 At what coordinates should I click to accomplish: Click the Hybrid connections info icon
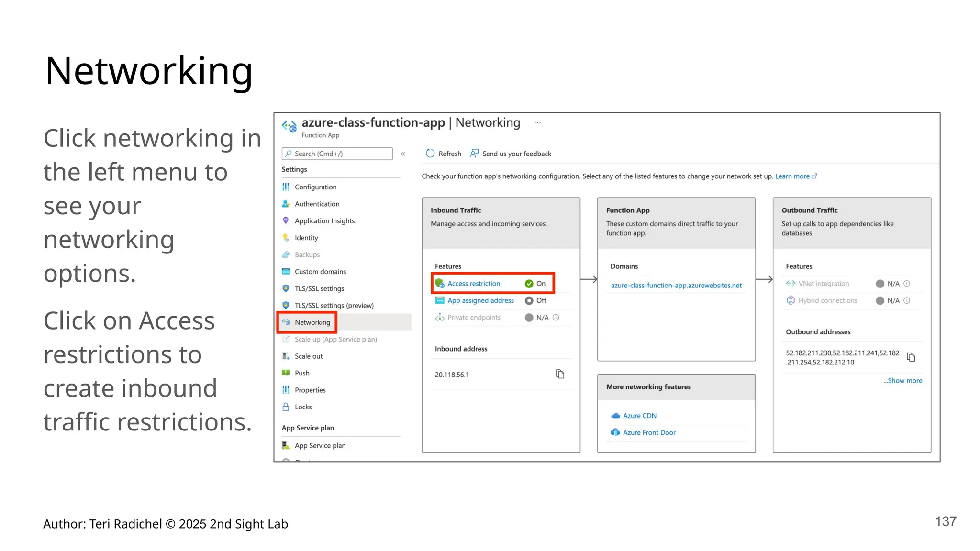[907, 300]
